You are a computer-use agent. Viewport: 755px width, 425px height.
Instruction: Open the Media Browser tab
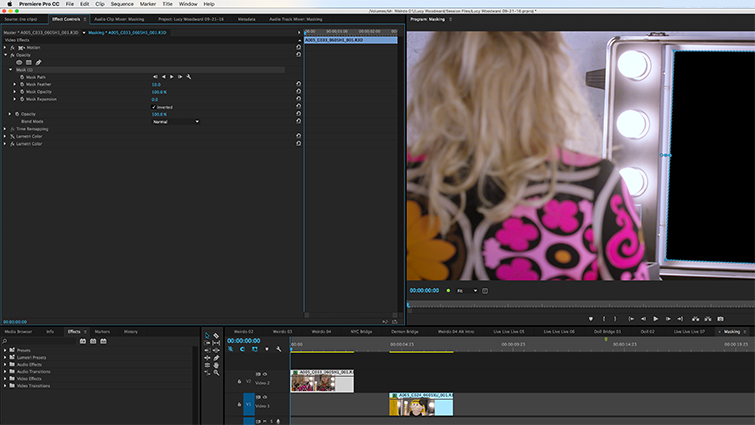[18, 332]
